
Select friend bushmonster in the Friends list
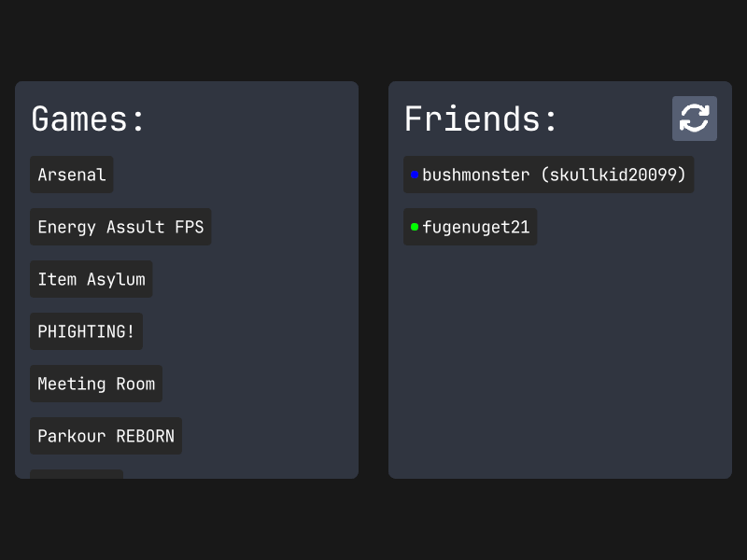(475, 175)
